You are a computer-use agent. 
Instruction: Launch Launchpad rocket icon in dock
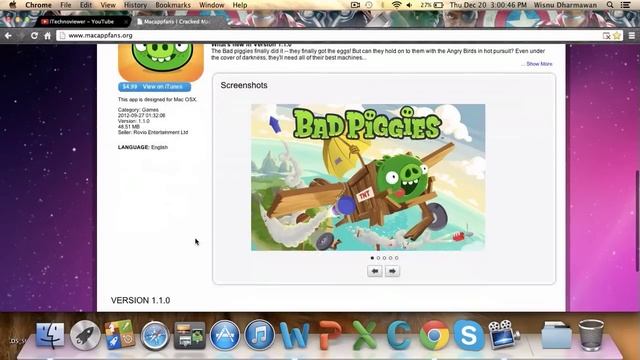coord(85,335)
